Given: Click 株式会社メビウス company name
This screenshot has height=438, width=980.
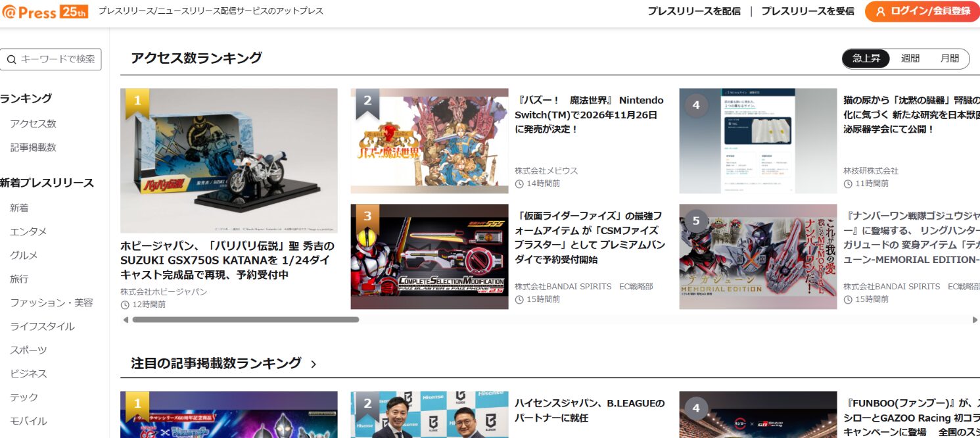Looking at the screenshot, I should (x=546, y=170).
